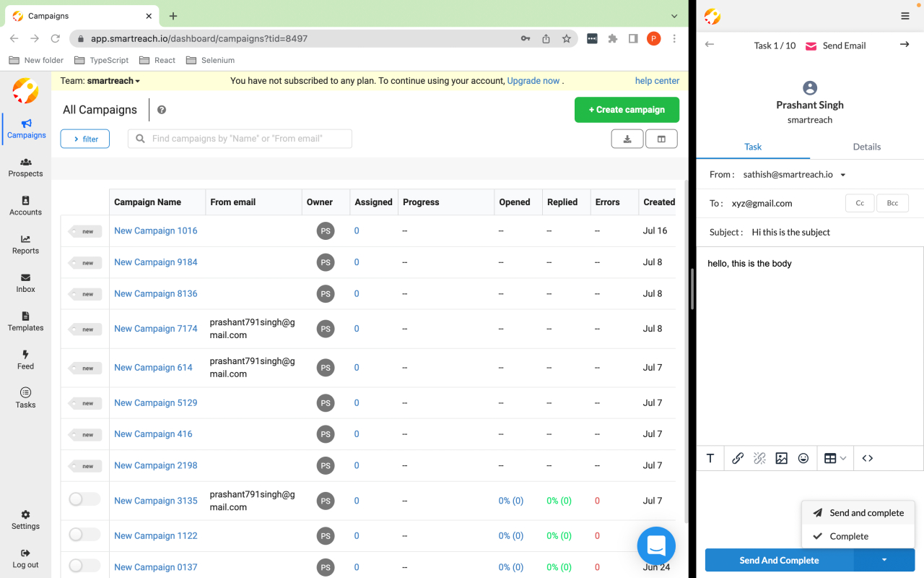
Task: Open the insert table dropdown in the editor
Action: point(835,458)
